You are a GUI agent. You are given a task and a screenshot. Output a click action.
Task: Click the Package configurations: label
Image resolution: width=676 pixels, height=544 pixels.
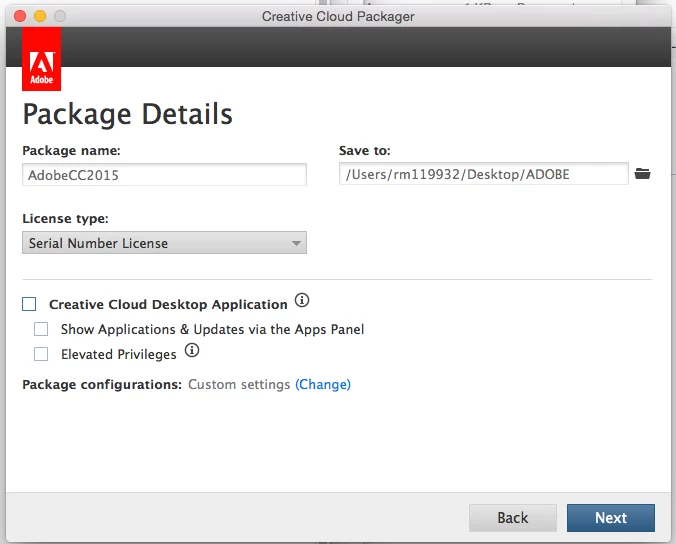click(x=102, y=384)
